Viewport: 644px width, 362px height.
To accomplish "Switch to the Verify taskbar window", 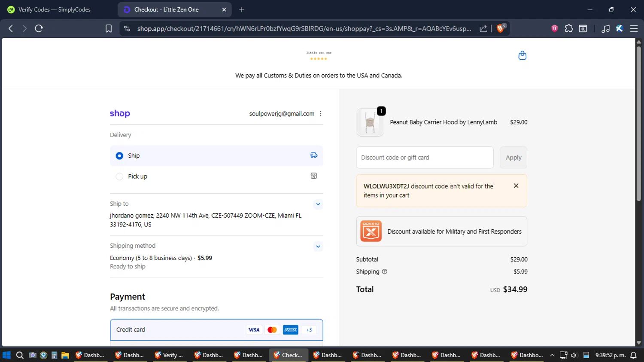I will pyautogui.click(x=169, y=355).
